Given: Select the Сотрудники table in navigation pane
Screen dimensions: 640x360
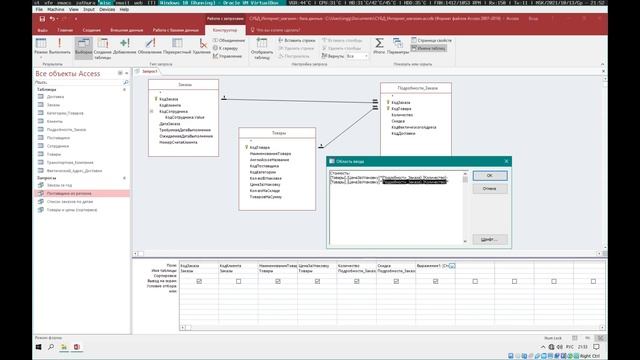Looking at the screenshot, I should [x=58, y=146].
